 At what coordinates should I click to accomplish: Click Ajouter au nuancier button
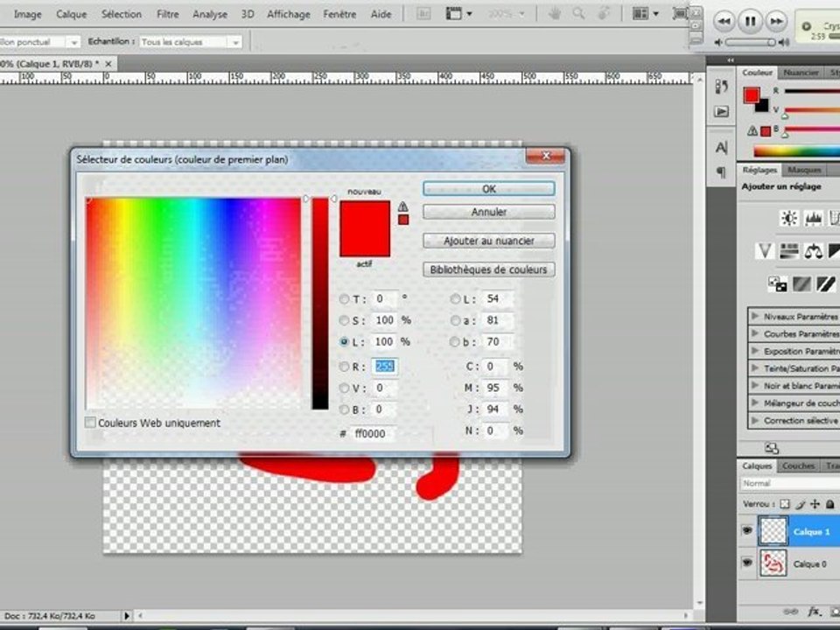[x=488, y=241]
